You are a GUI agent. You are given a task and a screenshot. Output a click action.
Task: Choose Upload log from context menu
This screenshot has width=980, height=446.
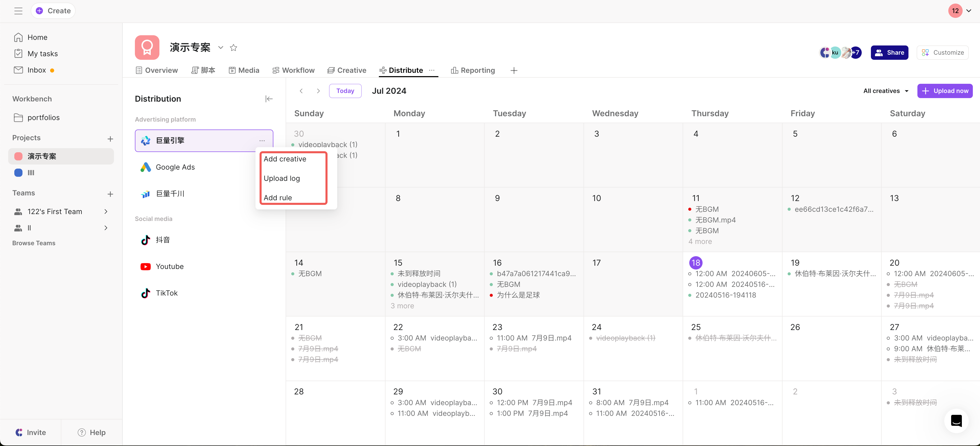coord(282,179)
